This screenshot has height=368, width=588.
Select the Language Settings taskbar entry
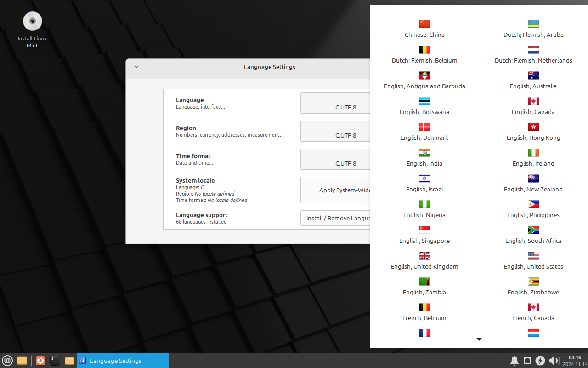(123, 361)
